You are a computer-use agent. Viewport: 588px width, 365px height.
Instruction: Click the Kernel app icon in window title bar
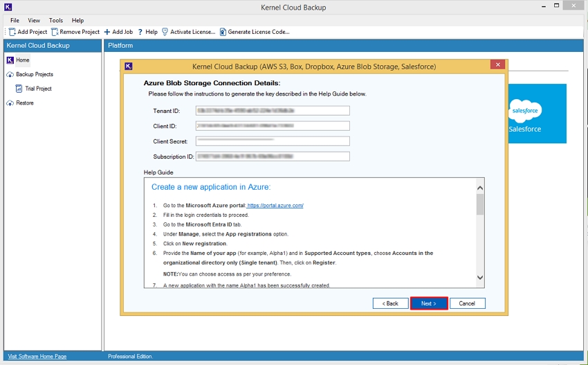point(8,7)
